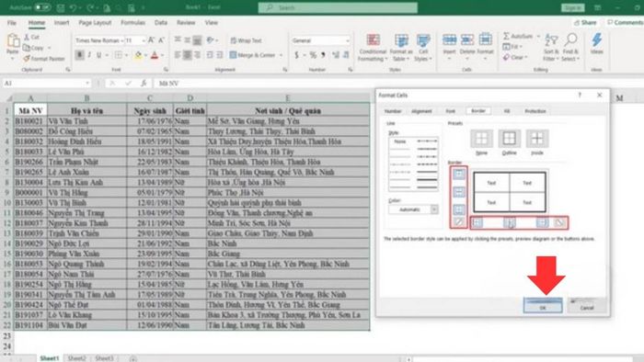
Task: Toggle bottom vertical alignment
Action: pos(198,40)
